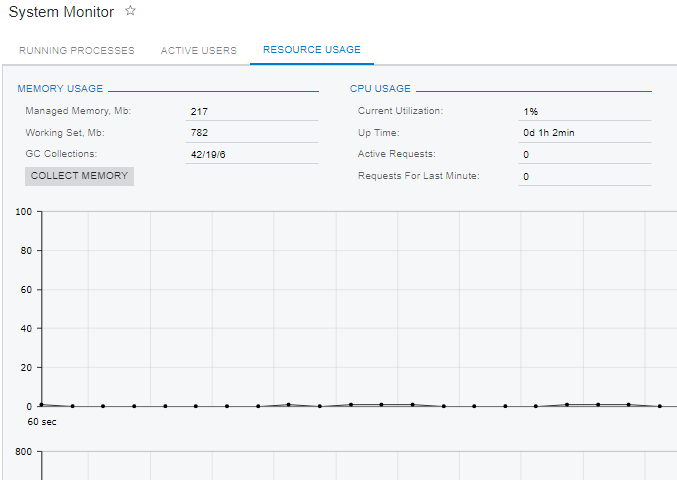Select the Resource Usage tab

tap(312, 50)
